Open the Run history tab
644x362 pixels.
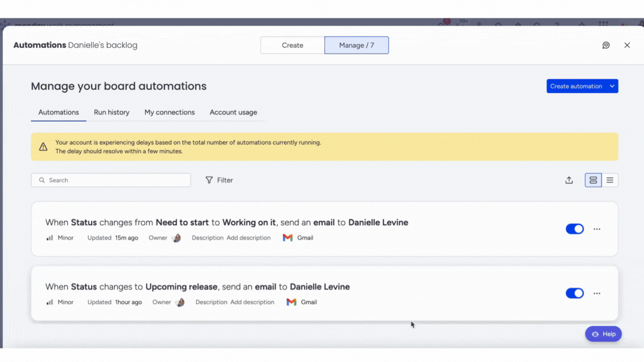click(112, 112)
